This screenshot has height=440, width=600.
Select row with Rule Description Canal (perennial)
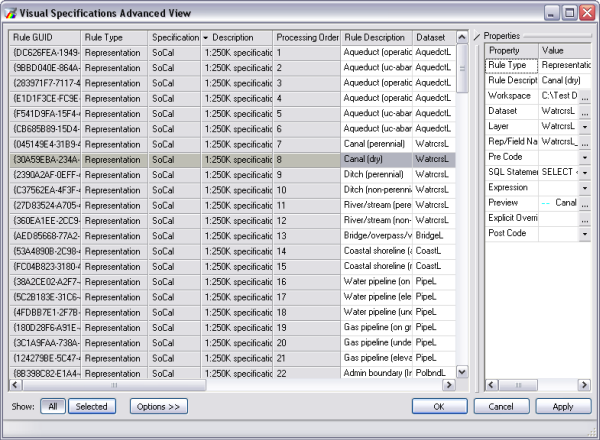(232, 144)
